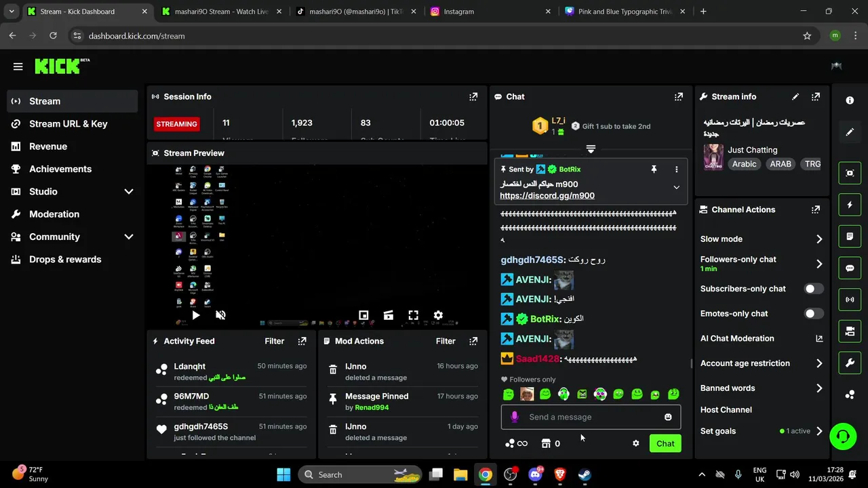Click the green Chat send button
868x488 pixels.
[x=665, y=443]
